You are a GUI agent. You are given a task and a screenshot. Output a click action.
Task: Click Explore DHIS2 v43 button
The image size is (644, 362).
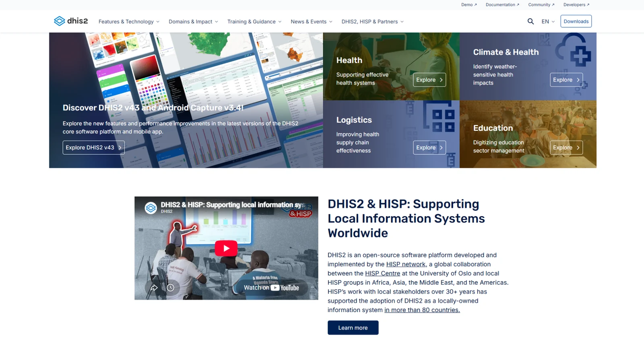93,148
